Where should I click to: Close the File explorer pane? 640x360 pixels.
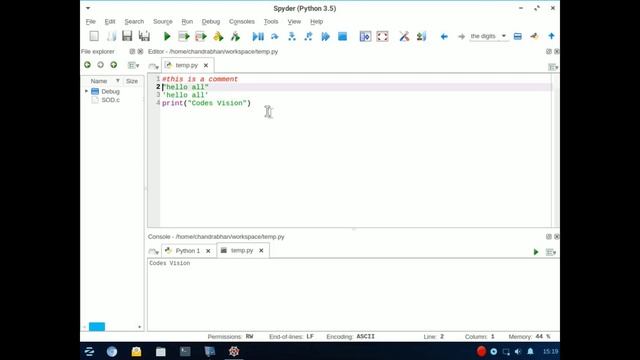point(140,51)
